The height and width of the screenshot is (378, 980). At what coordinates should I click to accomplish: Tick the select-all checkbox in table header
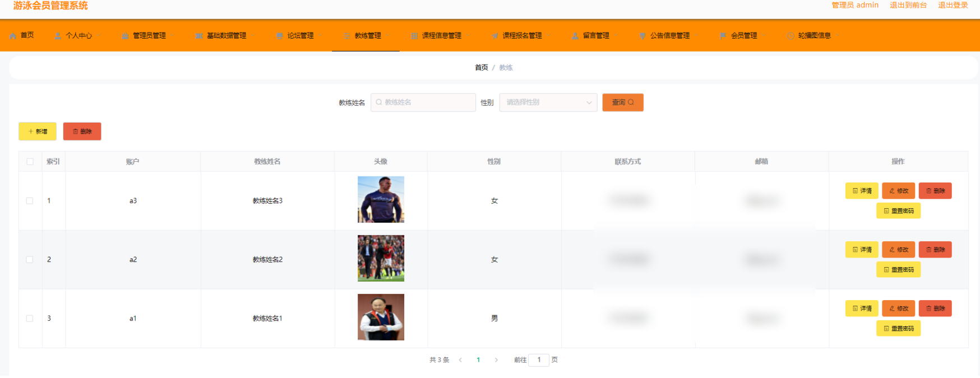click(x=30, y=162)
